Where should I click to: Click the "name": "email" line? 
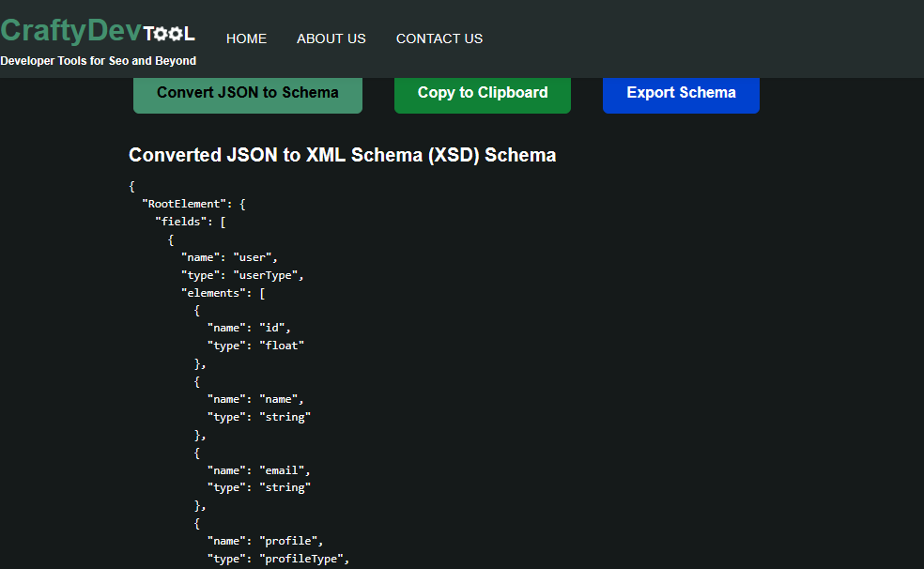tap(258, 470)
